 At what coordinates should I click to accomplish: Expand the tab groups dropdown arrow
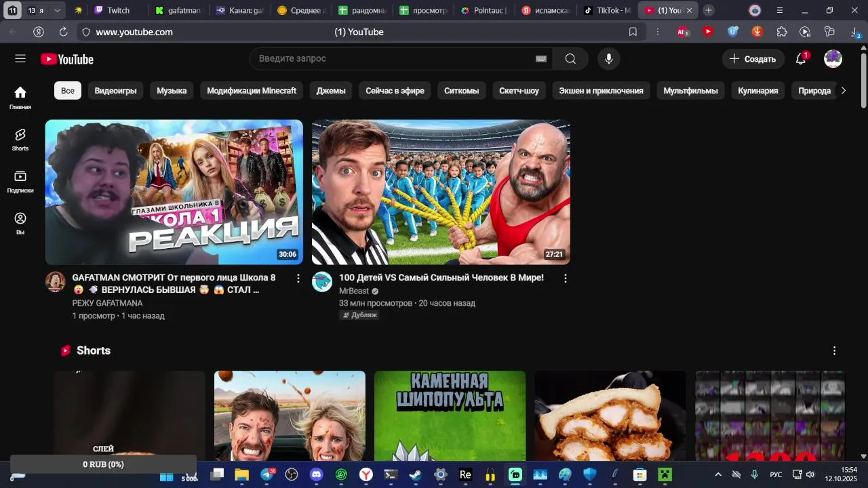(57, 10)
